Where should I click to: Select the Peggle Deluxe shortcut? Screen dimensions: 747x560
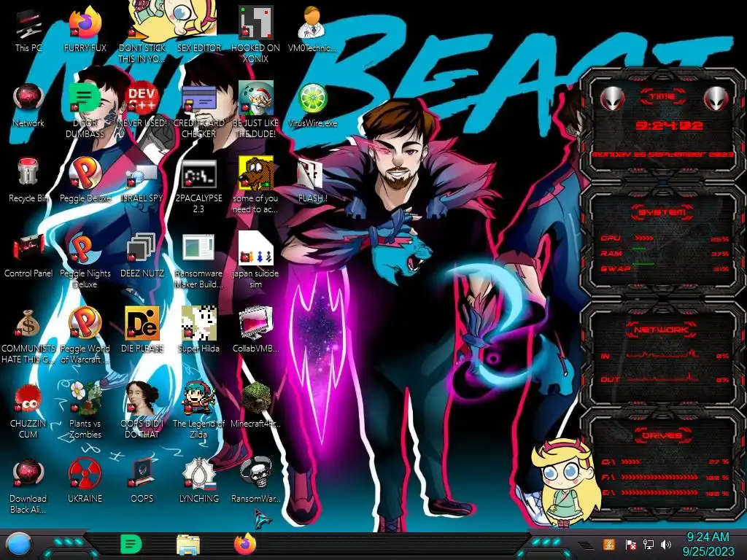click(85, 180)
